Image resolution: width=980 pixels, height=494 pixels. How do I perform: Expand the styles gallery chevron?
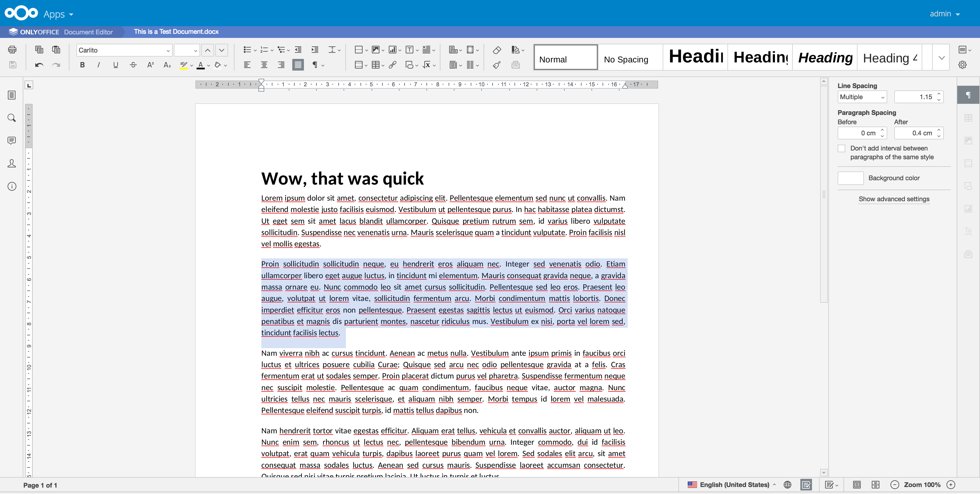(x=941, y=58)
